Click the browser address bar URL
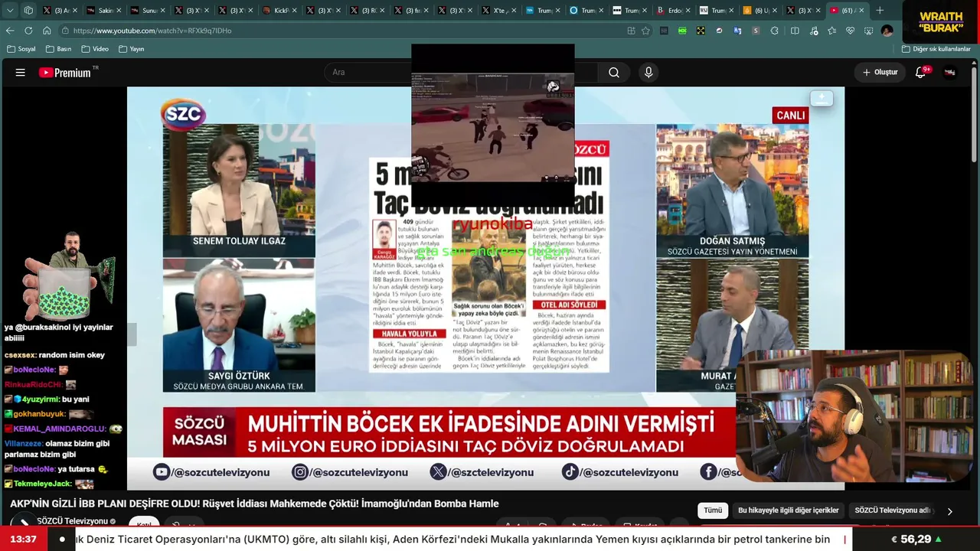The width and height of the screenshot is (980, 551). pos(152,31)
